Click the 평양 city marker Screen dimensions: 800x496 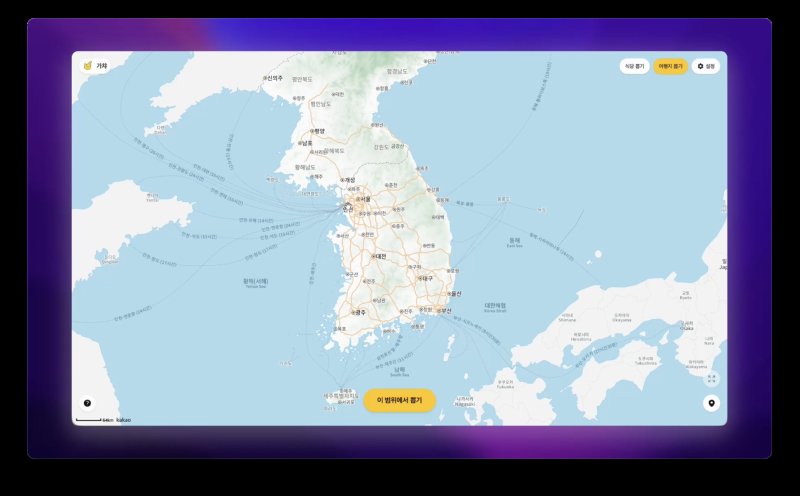tap(317, 130)
